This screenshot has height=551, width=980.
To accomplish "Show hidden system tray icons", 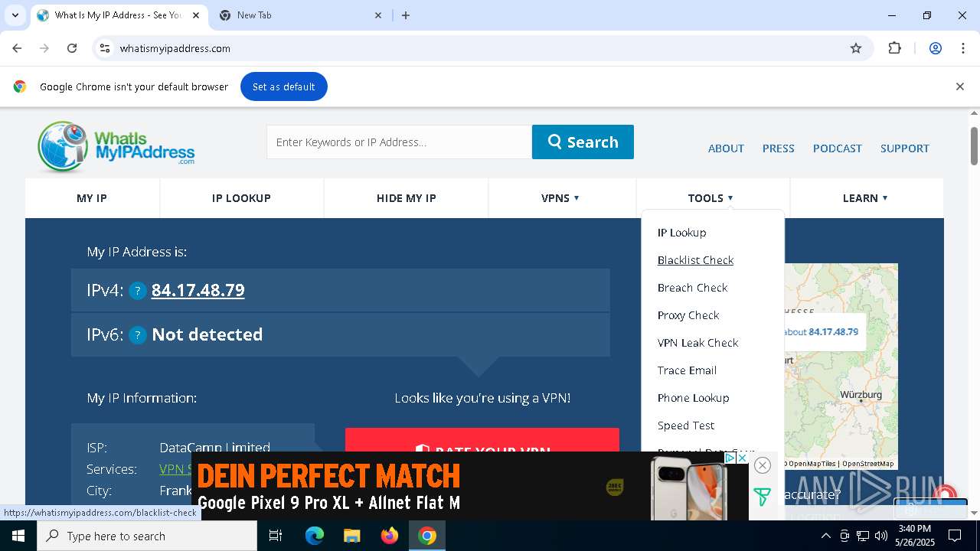I will pos(826,536).
